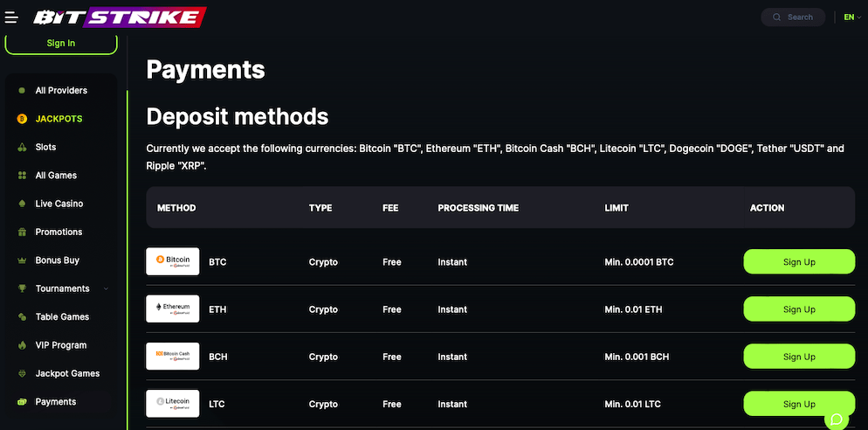Open Live Casino from sidebar
The width and height of the screenshot is (868, 430).
(x=61, y=204)
